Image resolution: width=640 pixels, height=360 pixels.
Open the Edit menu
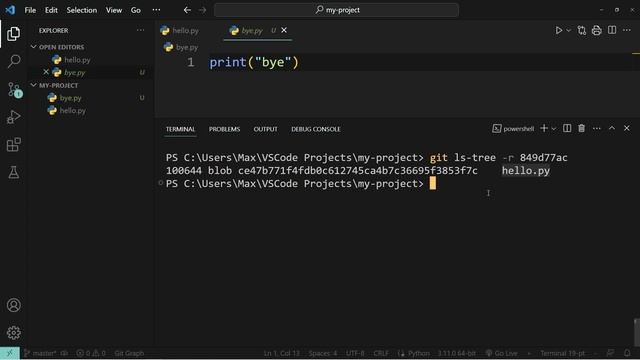coord(51,10)
